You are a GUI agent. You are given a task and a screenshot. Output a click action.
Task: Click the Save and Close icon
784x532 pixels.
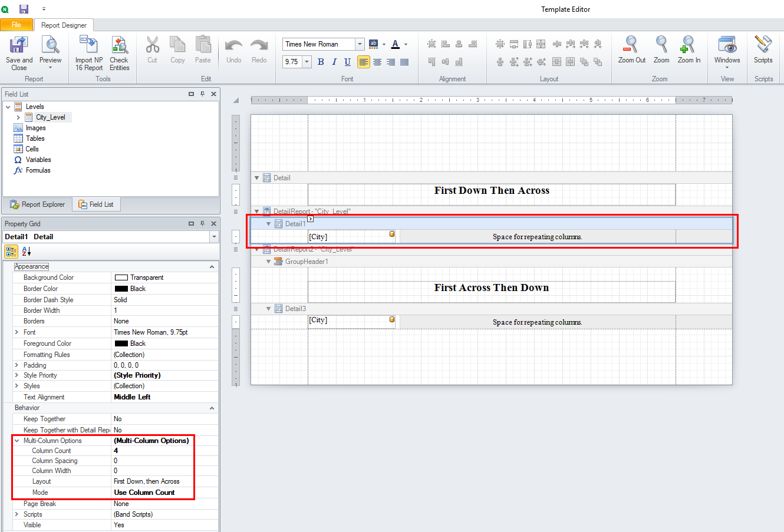(19, 46)
